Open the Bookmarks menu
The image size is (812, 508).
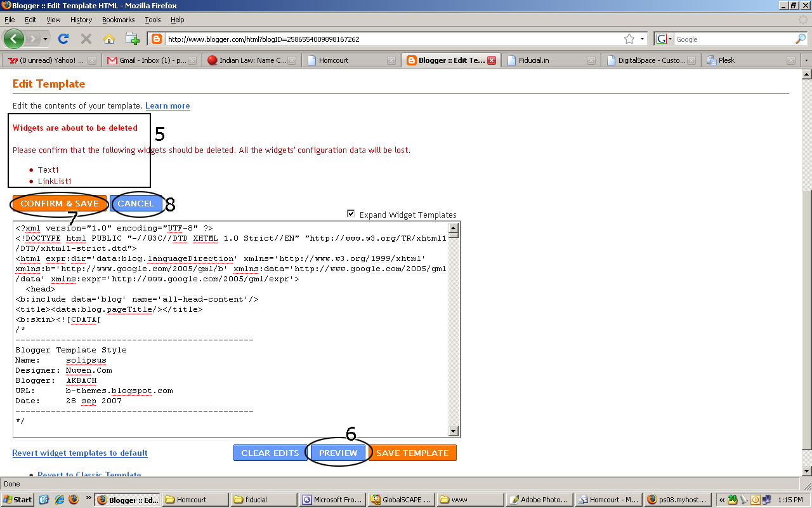coord(119,20)
